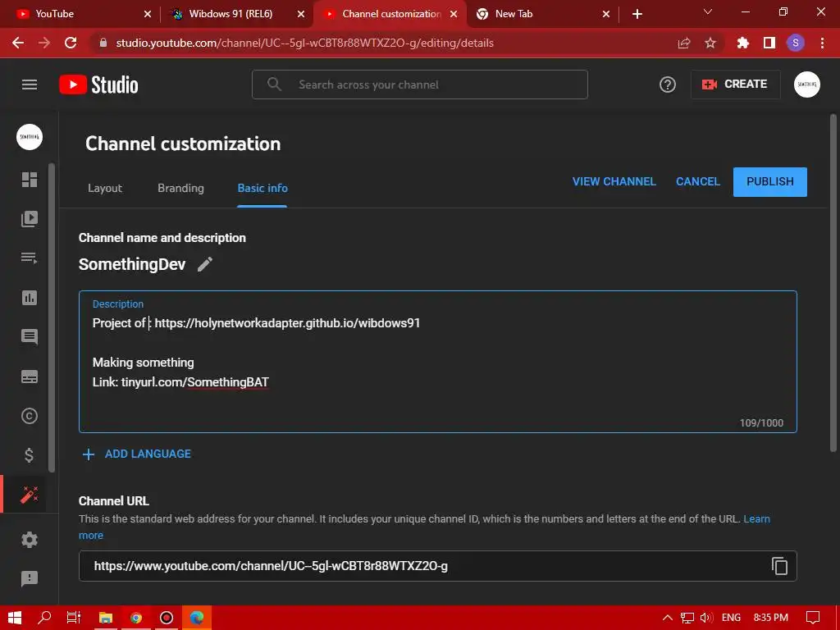Open Dashboard from the sidebar
Image resolution: width=840 pixels, height=630 pixels.
pyautogui.click(x=30, y=180)
